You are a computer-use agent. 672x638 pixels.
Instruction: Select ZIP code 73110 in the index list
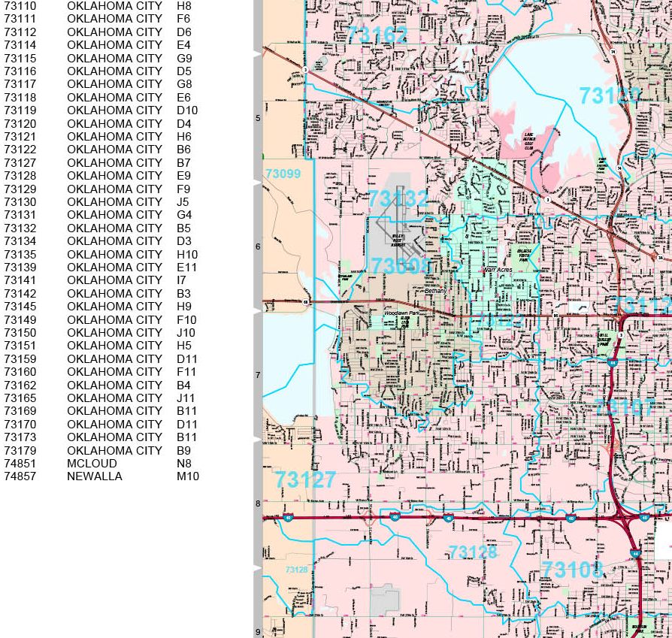[20, 6]
